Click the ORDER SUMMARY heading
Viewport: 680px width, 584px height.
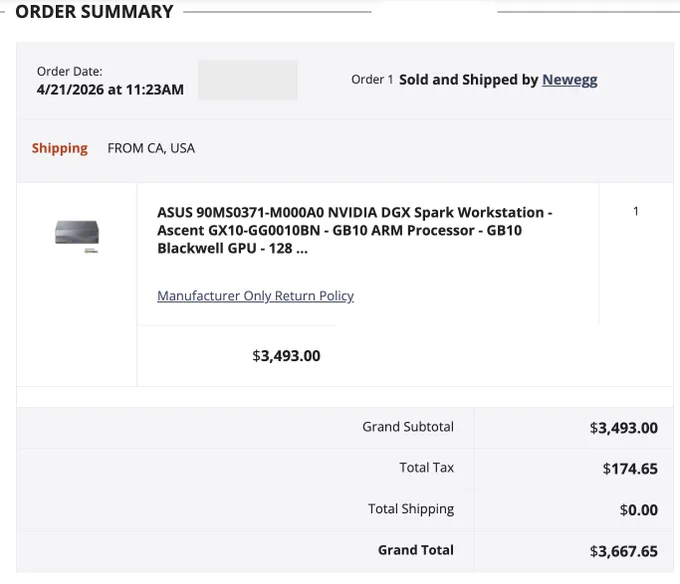[x=94, y=11]
